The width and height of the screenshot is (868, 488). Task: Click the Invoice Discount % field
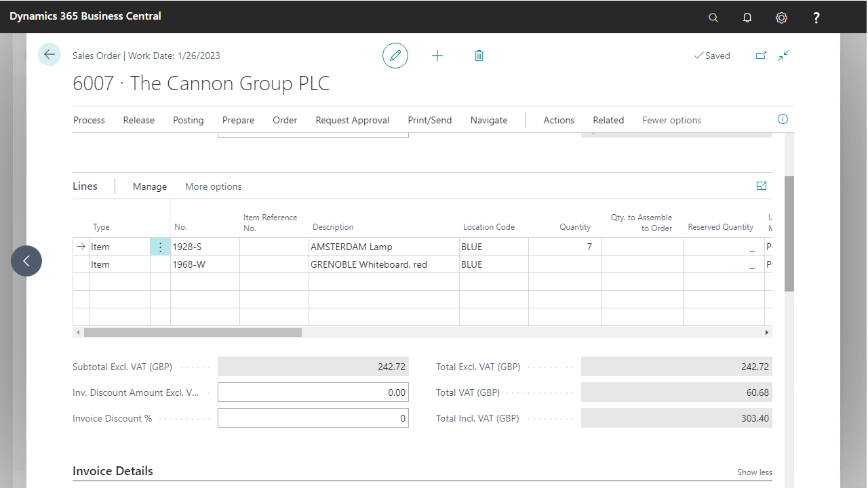click(313, 418)
